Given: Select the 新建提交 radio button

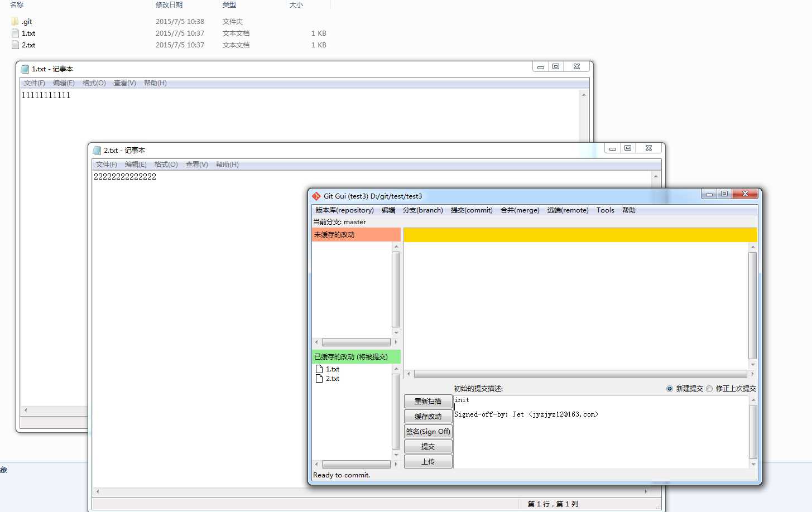Looking at the screenshot, I should [x=670, y=389].
